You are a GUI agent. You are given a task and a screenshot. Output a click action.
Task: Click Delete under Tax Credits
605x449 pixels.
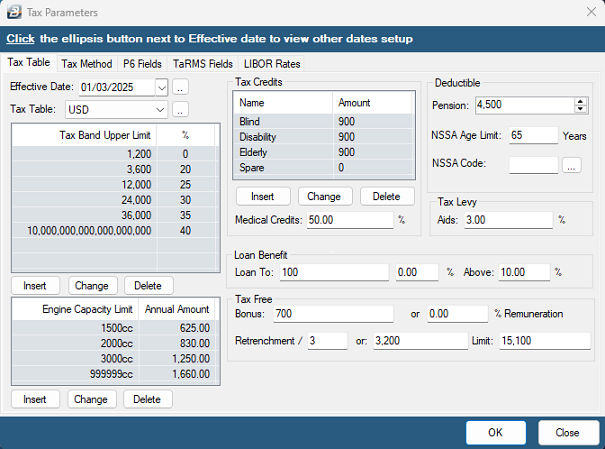click(x=387, y=196)
